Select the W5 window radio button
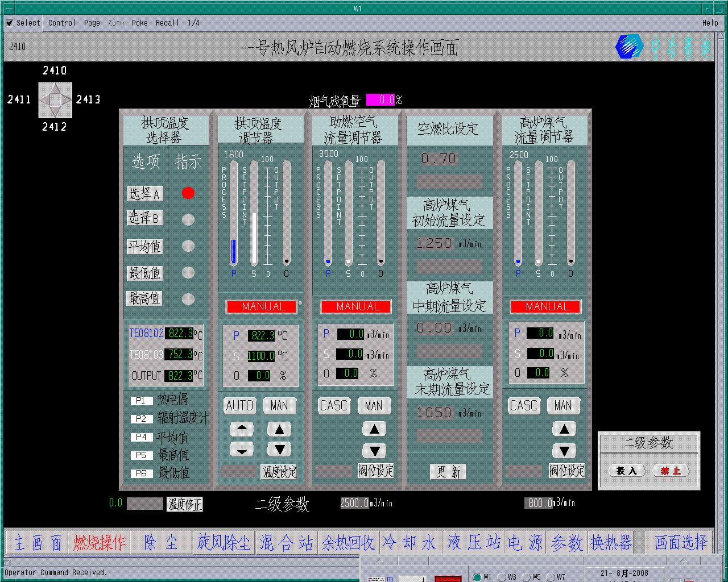The image size is (728, 582). point(526,577)
